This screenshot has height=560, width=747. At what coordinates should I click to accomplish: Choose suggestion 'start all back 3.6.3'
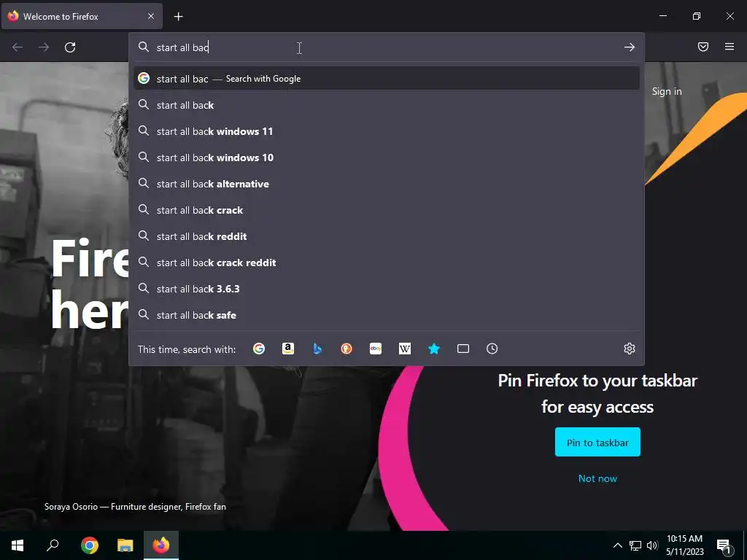tap(387, 289)
